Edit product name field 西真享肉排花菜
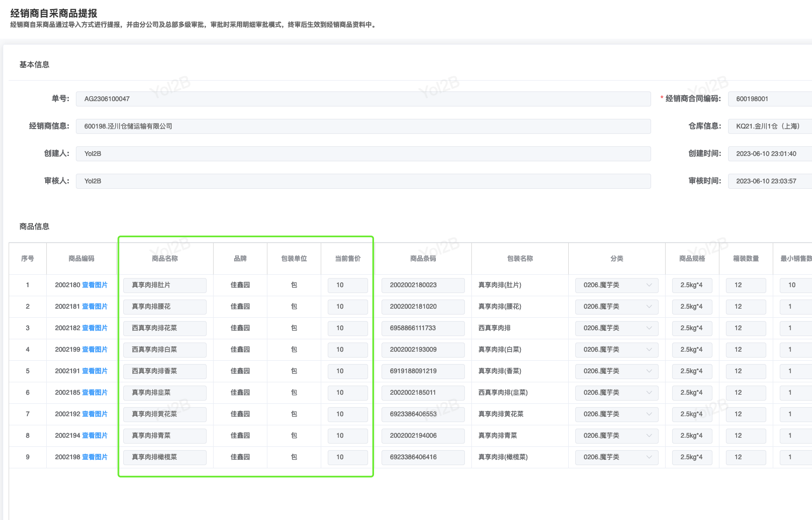The width and height of the screenshot is (812, 520). [x=165, y=328]
